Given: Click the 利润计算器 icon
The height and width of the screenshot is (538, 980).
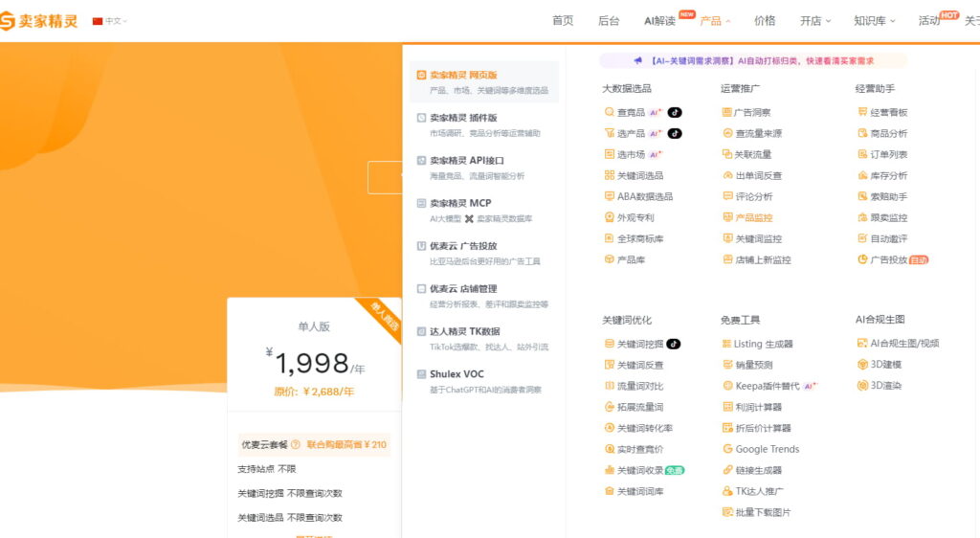Looking at the screenshot, I should coord(727,407).
